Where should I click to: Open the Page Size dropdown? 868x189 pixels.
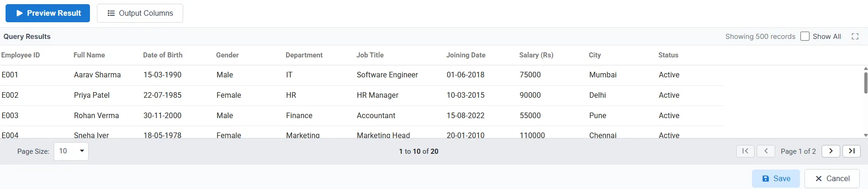(71, 151)
